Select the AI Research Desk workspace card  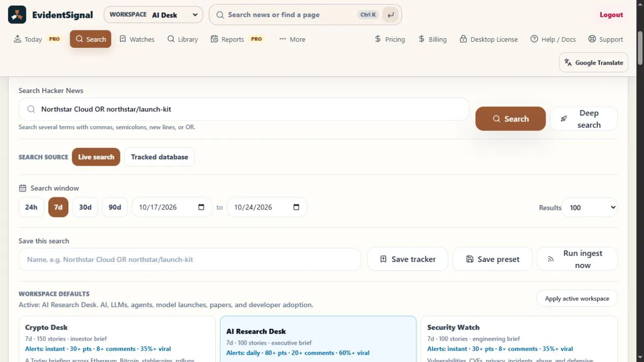coord(318,339)
